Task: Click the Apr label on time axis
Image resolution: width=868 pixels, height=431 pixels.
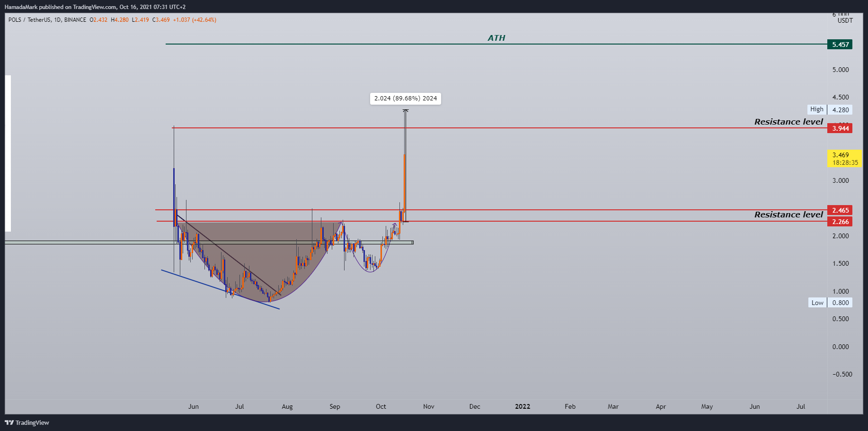Action: [x=661, y=406]
